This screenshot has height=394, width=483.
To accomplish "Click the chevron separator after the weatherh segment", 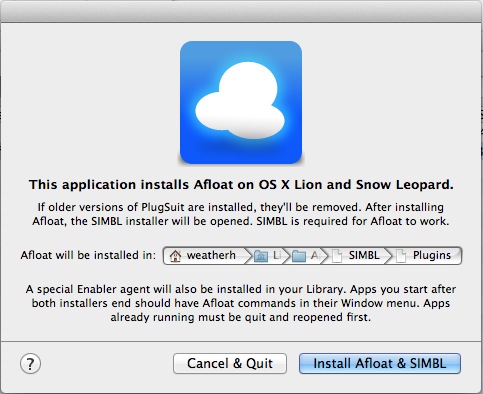I will (248, 256).
